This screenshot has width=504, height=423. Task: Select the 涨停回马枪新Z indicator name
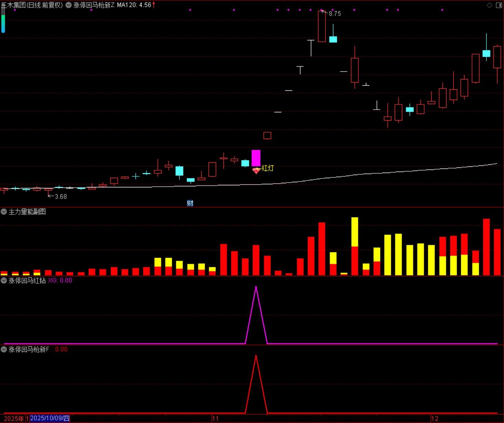click(x=94, y=5)
